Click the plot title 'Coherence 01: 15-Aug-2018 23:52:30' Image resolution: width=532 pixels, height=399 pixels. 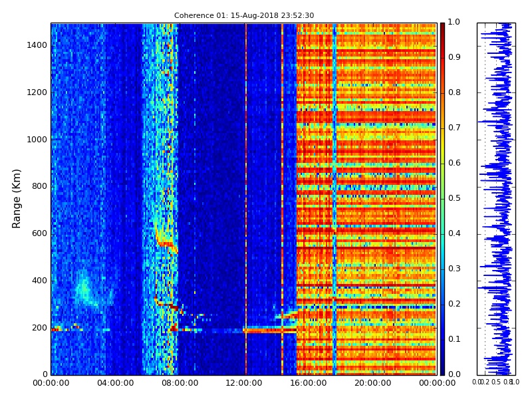[x=244, y=15]
